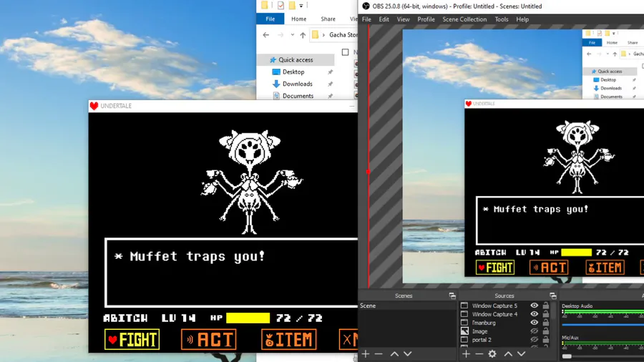
Task: Click the OBS logo in title bar
Action: click(366, 6)
